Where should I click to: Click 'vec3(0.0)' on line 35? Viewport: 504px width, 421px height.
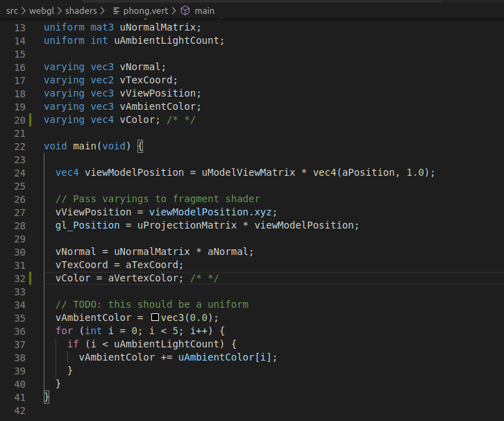point(187,317)
